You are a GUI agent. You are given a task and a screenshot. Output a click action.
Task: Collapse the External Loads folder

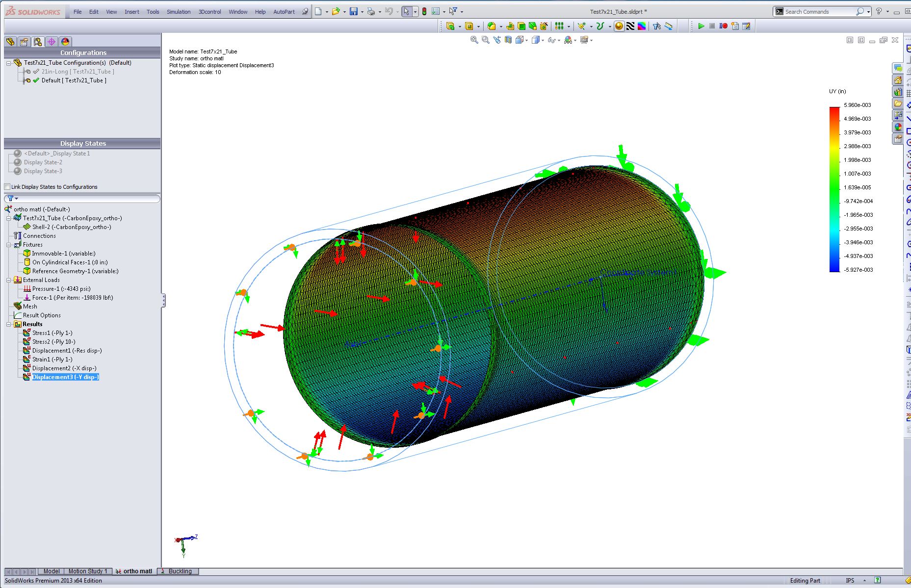click(x=8, y=280)
